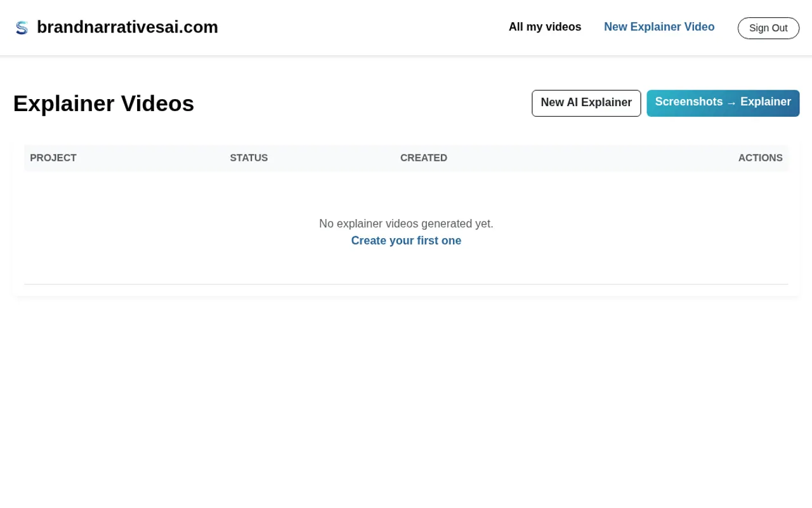This screenshot has height=508, width=812.
Task: Go to All my videos
Action: coord(545,27)
